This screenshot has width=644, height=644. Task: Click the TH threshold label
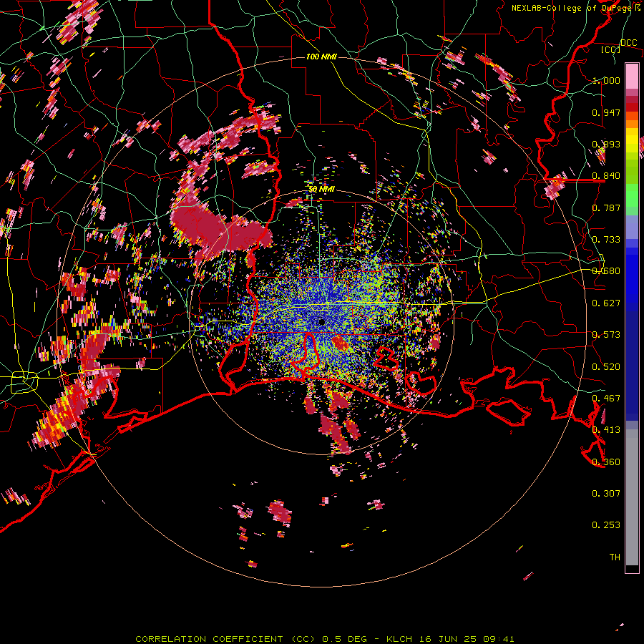tap(615, 557)
